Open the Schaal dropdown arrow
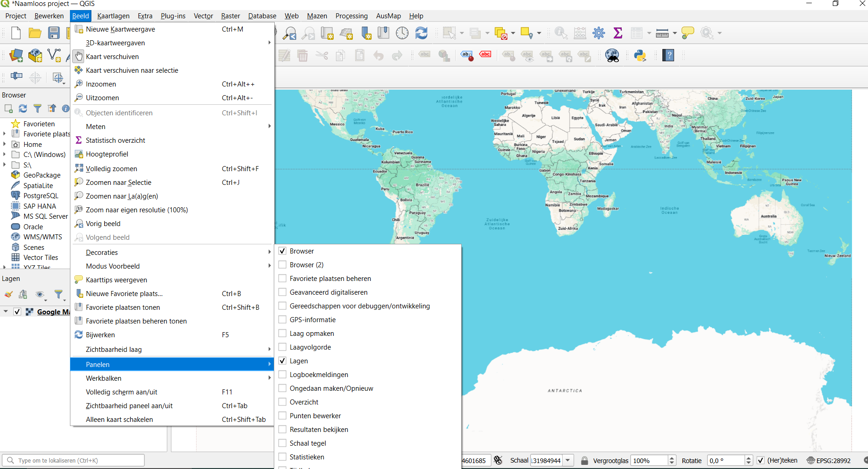 568,460
